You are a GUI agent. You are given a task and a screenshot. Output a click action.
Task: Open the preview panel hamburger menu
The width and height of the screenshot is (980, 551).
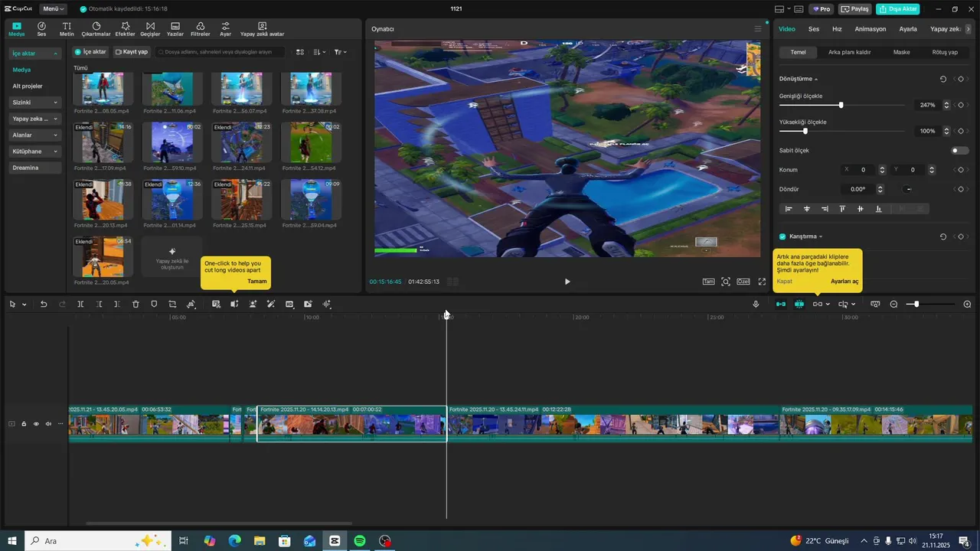tap(758, 29)
